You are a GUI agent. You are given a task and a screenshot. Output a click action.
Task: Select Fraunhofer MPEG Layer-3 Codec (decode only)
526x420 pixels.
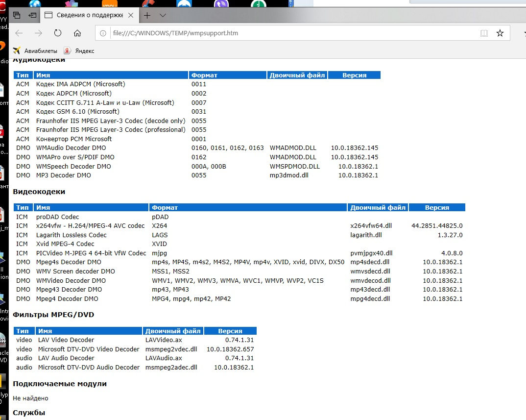pyautogui.click(x=111, y=121)
